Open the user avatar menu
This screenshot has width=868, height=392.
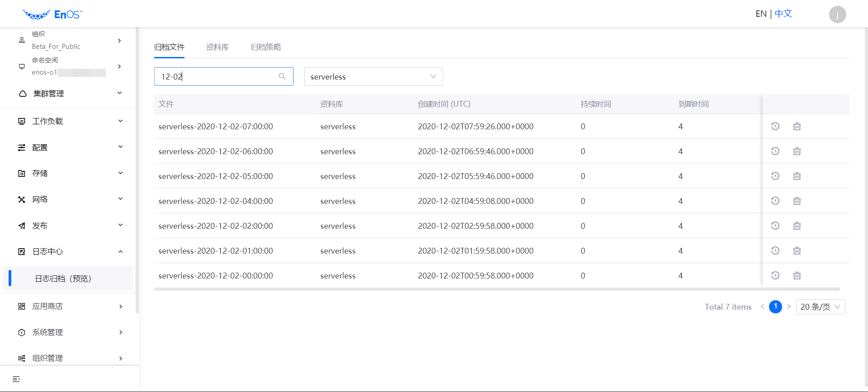click(x=837, y=14)
